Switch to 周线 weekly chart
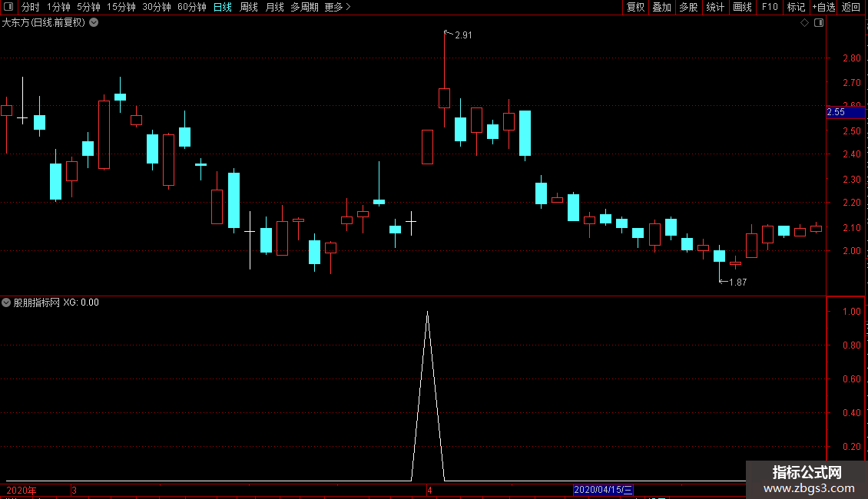Screen dimensions: 868x499 pyautogui.click(x=249, y=7)
